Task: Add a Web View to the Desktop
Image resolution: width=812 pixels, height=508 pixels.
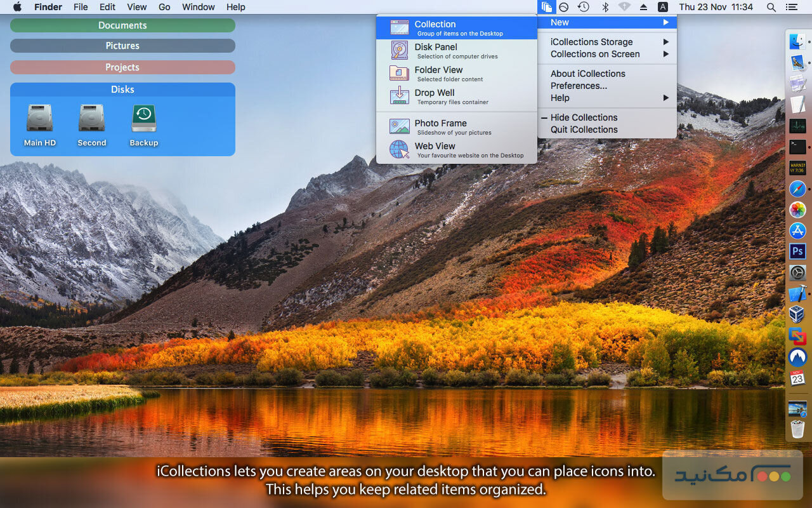Action: coord(435,149)
